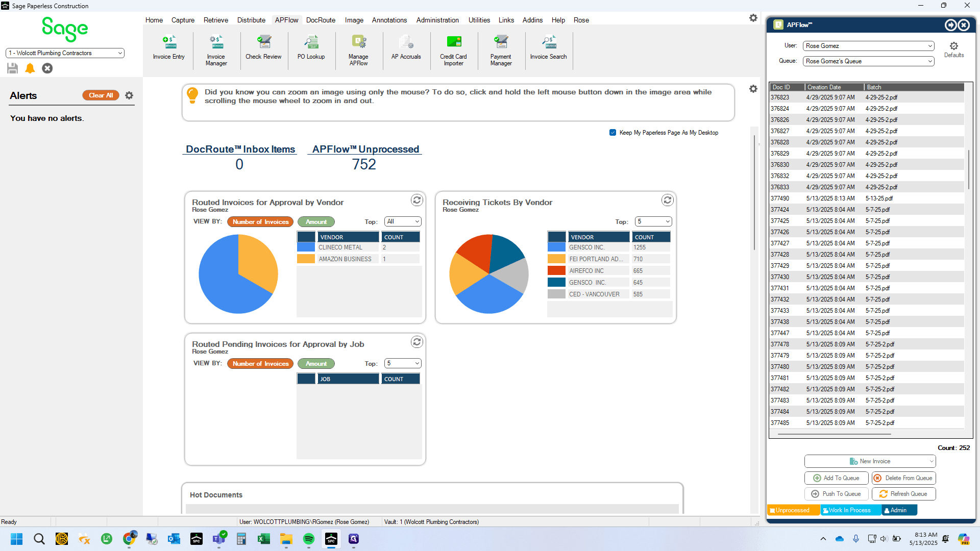Open DocRoute Inbox Items link
The height and width of the screenshot is (551, 980).
click(240, 149)
